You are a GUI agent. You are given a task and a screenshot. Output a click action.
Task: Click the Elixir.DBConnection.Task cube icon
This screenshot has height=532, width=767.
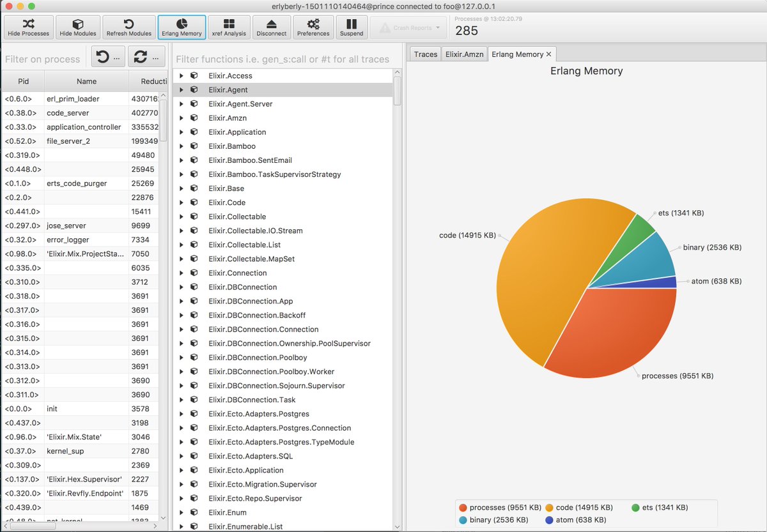pyautogui.click(x=194, y=399)
